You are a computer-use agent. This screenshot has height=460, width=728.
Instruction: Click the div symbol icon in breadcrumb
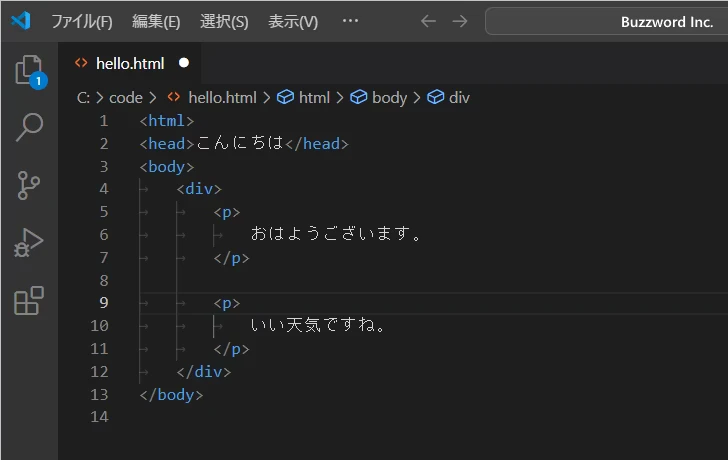436,97
